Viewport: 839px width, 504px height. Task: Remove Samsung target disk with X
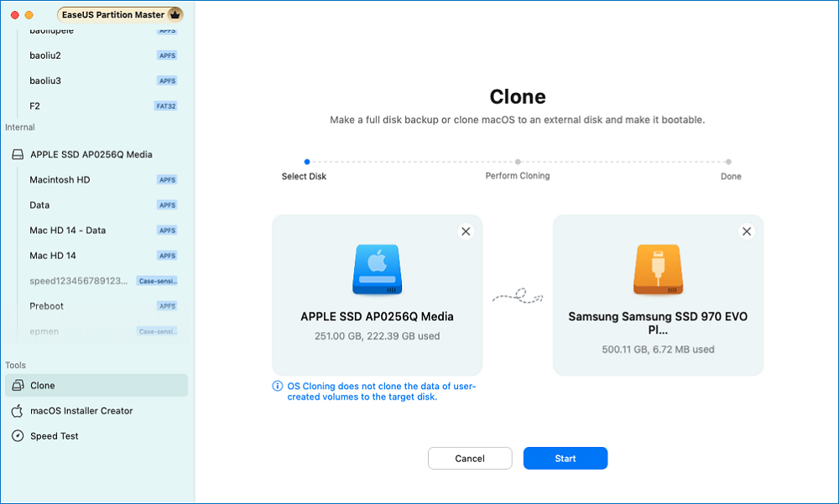click(747, 231)
